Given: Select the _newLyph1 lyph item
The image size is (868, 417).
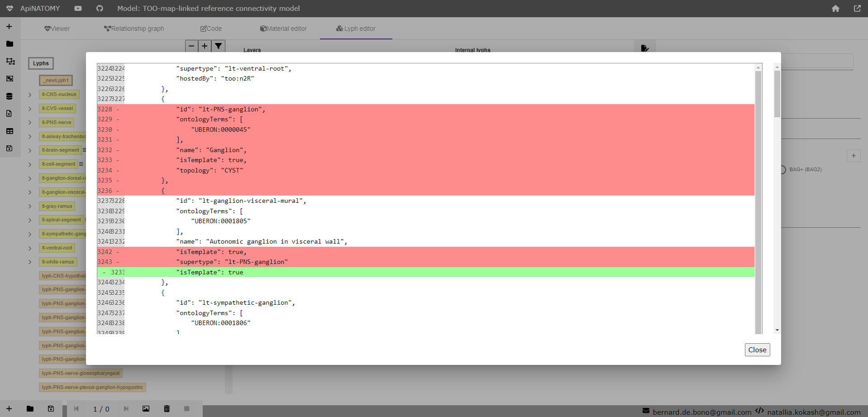Looking at the screenshot, I should pyautogui.click(x=56, y=81).
